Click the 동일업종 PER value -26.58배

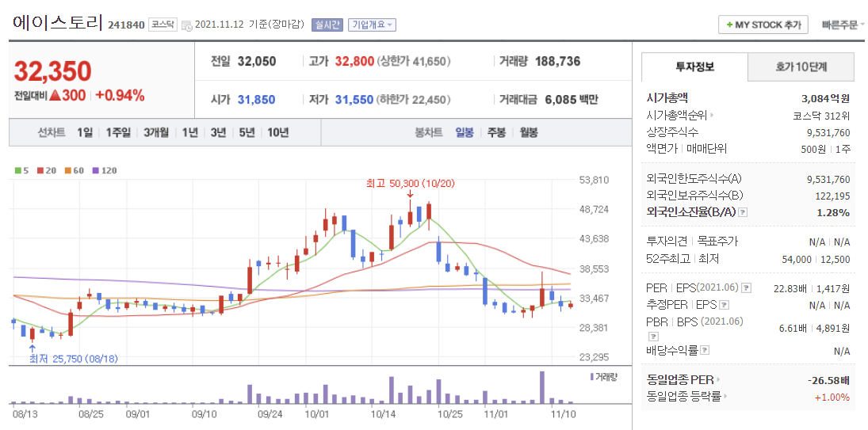(x=828, y=379)
